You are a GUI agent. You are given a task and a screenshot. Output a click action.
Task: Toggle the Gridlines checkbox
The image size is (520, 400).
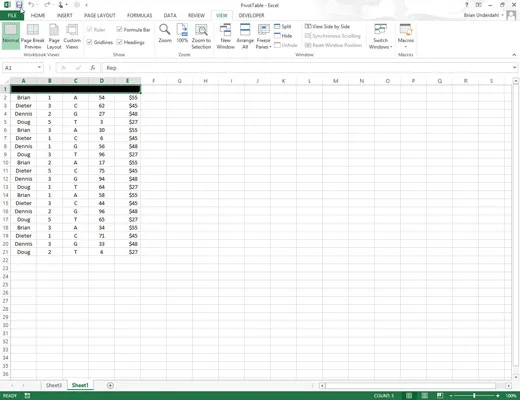coord(89,42)
